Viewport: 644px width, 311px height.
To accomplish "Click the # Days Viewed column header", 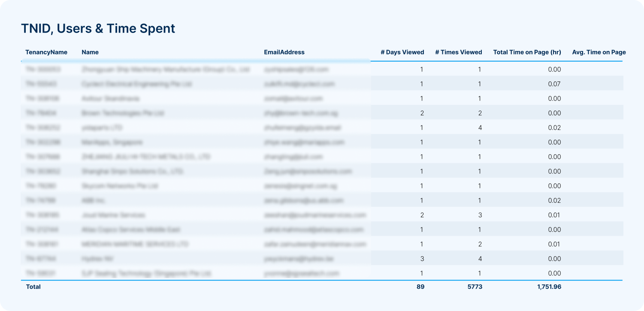I will click(x=402, y=52).
